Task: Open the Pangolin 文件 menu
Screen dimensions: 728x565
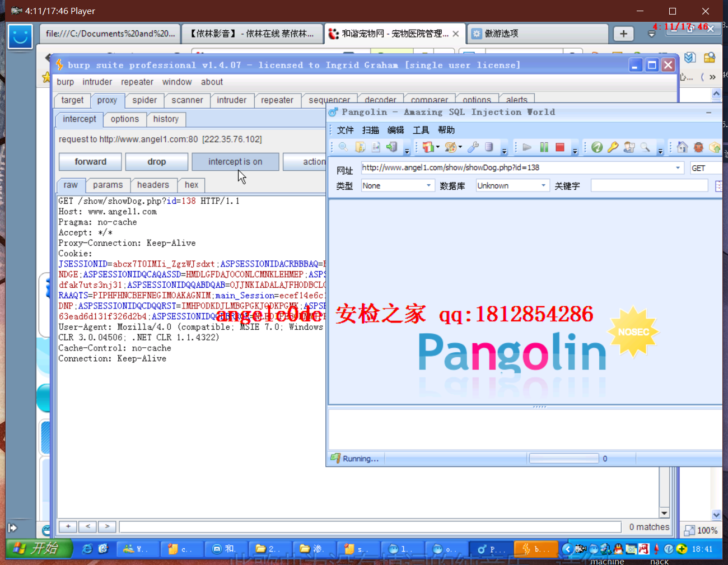Action: tap(346, 130)
